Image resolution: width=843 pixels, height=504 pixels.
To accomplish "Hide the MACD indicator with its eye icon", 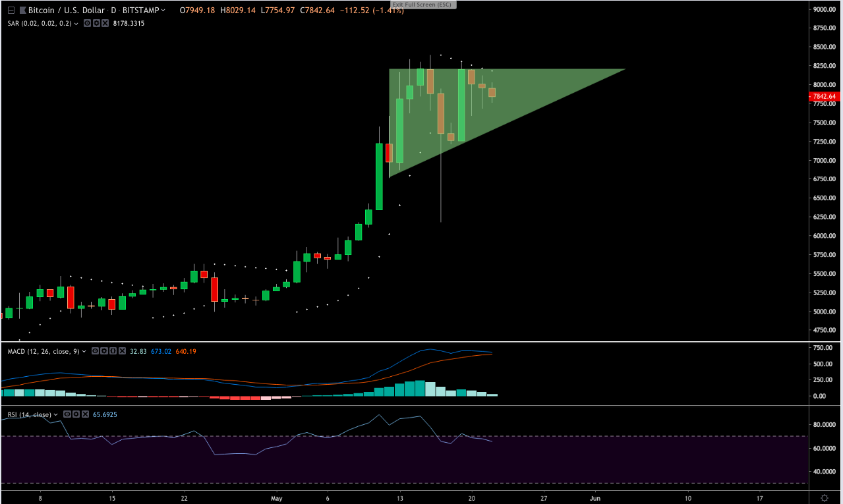I will click(95, 351).
